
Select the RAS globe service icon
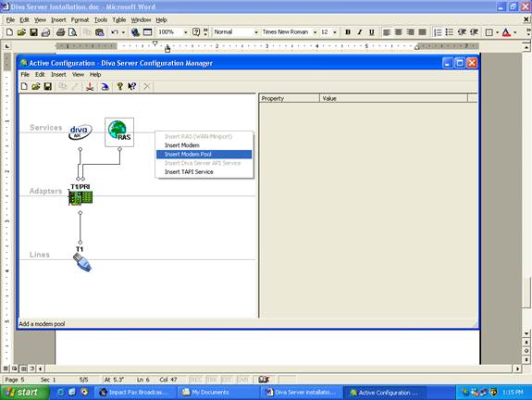pos(119,132)
